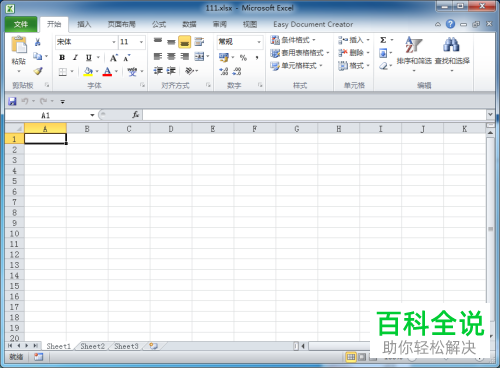Open font color dropdown arrow
Screen dimensions: 500x368
pyautogui.click(x=116, y=71)
